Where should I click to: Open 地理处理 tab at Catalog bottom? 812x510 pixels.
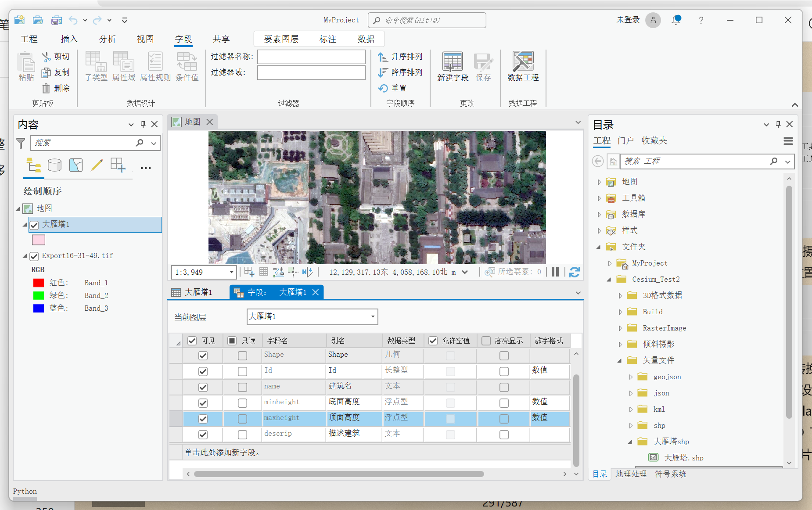tap(631, 474)
